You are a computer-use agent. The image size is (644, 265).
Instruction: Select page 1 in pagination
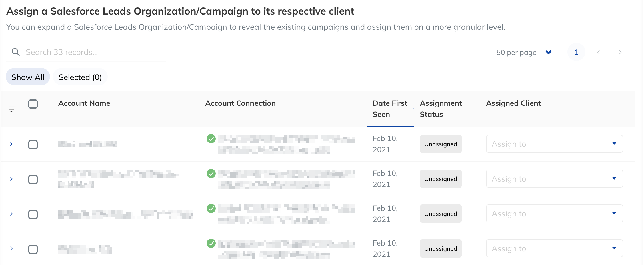coord(577,52)
